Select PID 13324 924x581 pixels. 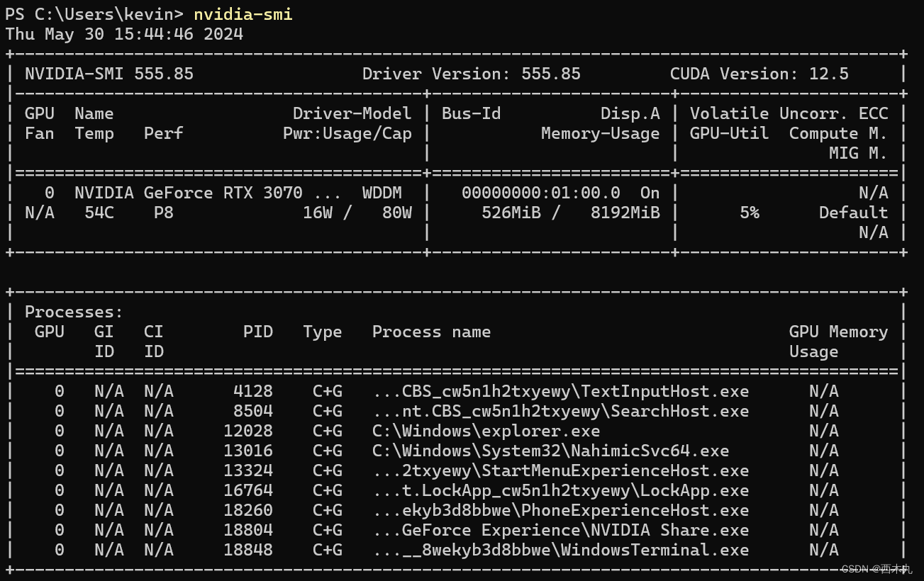(247, 470)
